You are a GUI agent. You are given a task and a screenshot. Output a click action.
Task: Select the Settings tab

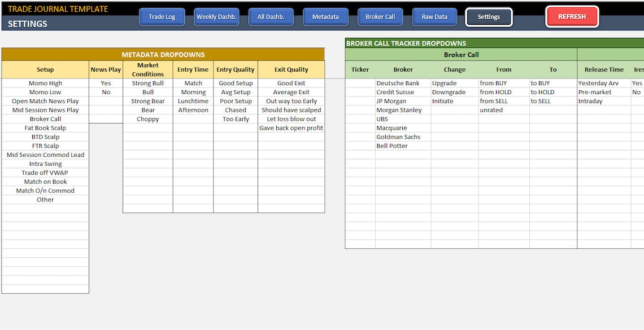(x=489, y=17)
